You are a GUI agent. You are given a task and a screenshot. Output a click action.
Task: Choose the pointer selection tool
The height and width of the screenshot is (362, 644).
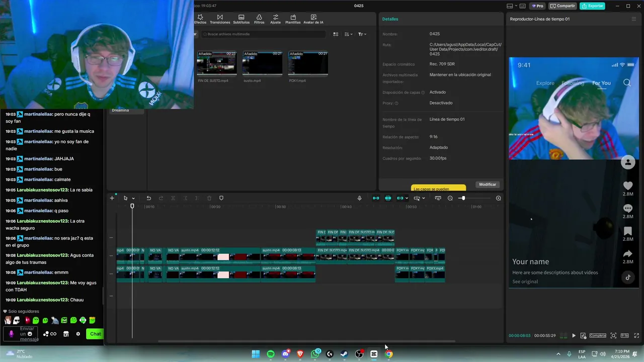point(126,198)
